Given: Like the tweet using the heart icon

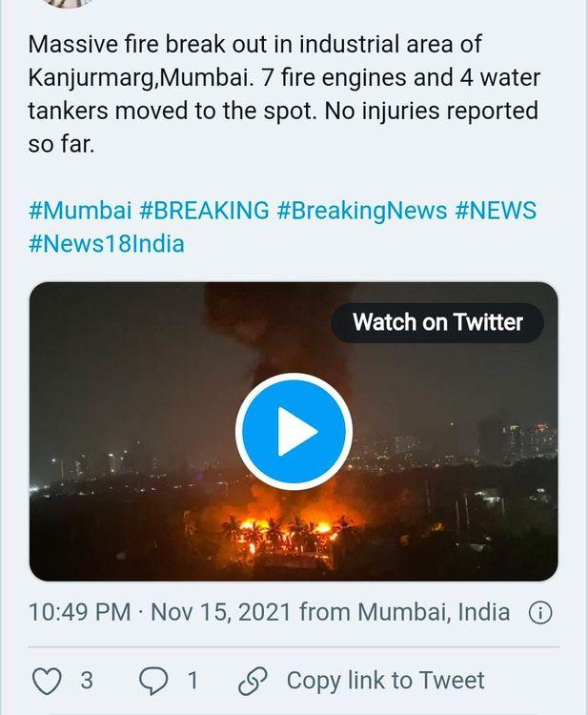Looking at the screenshot, I should click(x=47, y=681).
